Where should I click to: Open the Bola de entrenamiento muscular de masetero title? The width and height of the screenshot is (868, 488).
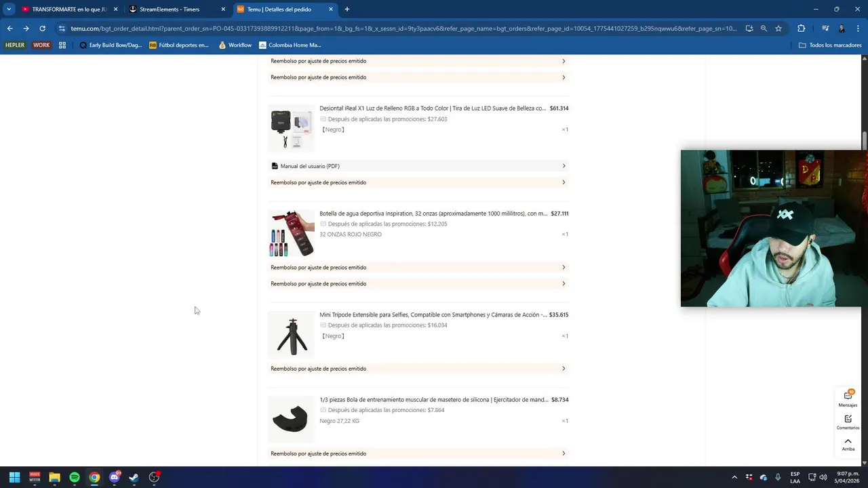pos(434,400)
